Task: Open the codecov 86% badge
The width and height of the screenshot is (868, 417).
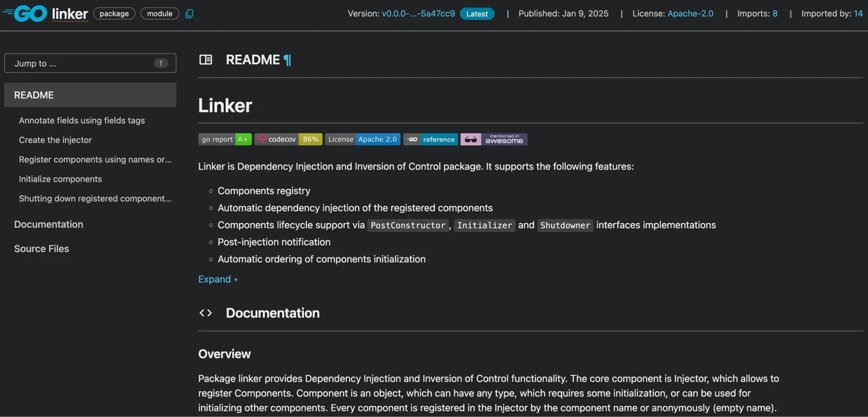Action: (x=288, y=140)
